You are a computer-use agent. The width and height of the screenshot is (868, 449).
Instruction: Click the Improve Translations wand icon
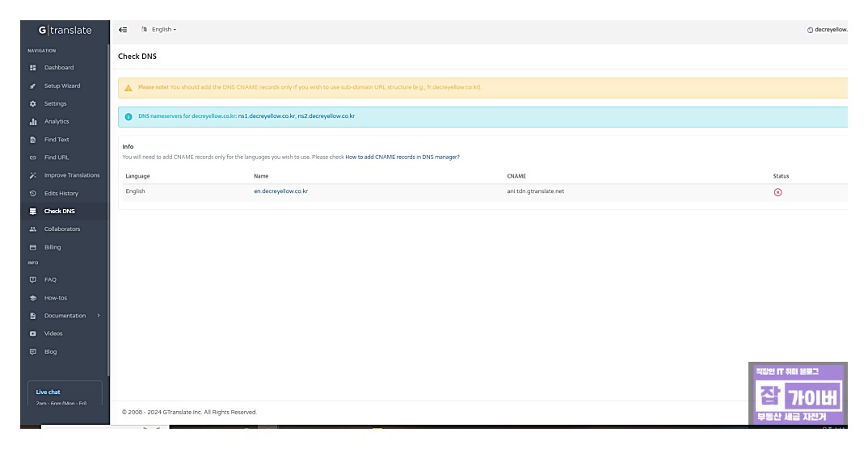coord(32,175)
